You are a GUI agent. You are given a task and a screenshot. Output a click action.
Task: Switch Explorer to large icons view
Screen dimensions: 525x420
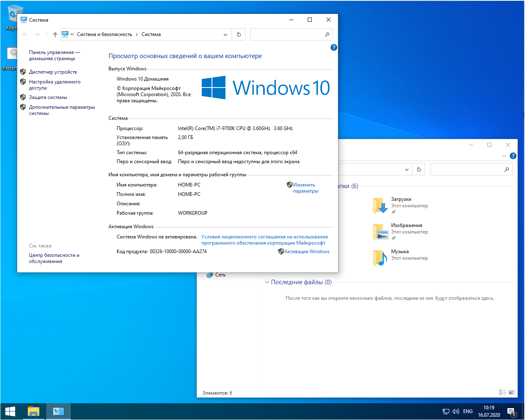pos(511,393)
